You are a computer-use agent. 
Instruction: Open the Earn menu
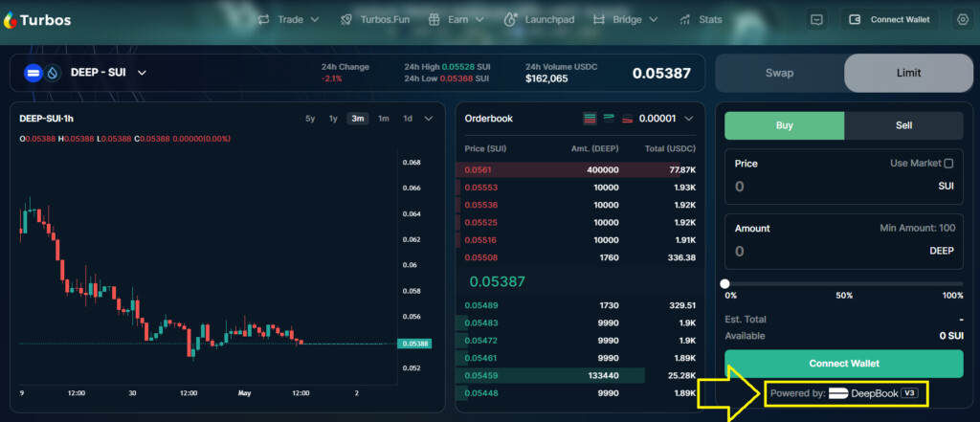click(457, 19)
